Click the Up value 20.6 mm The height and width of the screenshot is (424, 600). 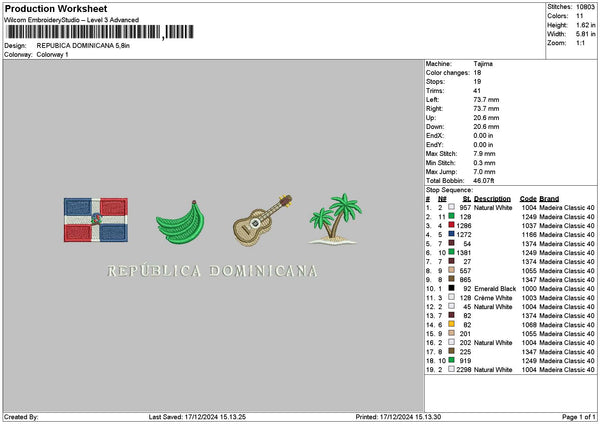[x=486, y=118]
